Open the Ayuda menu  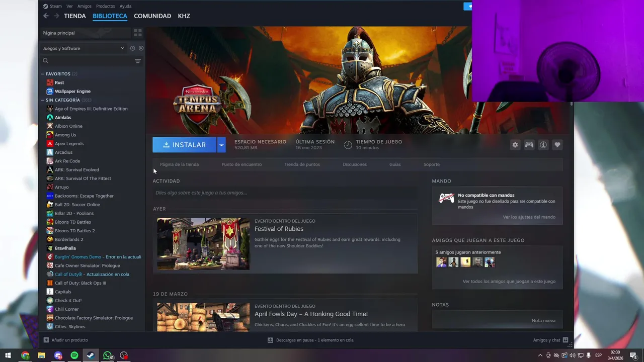[125, 6]
